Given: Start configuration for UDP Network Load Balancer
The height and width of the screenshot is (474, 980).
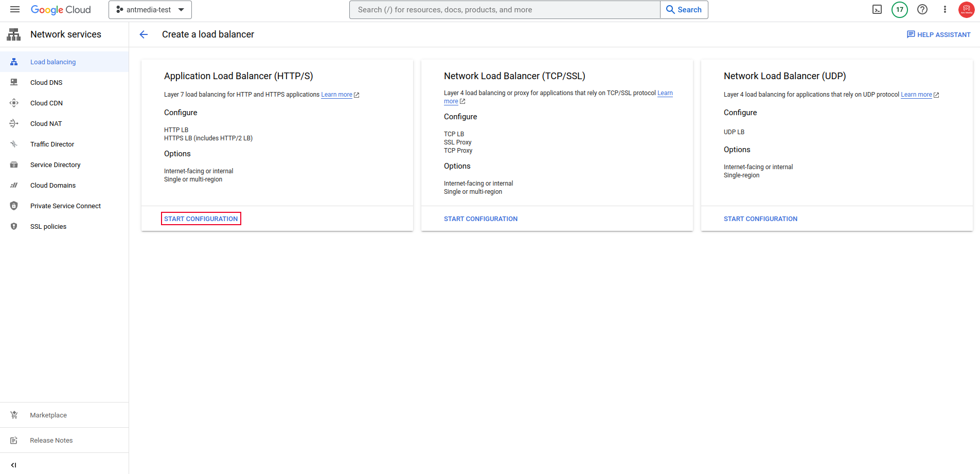Looking at the screenshot, I should pos(760,218).
